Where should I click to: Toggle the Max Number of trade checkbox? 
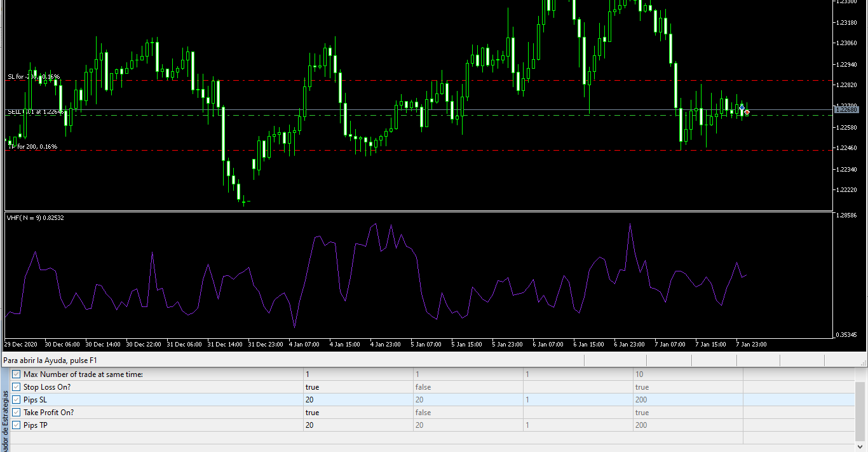coord(17,374)
